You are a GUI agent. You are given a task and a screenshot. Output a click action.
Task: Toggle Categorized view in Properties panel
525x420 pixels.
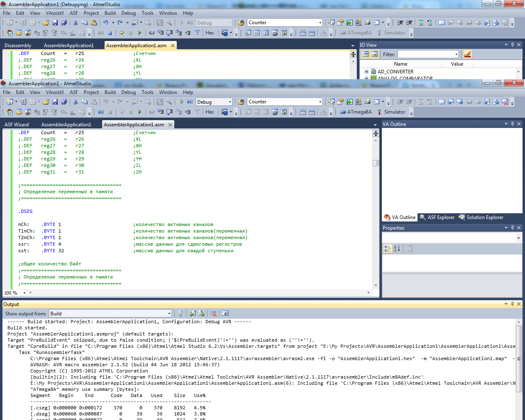388,248
